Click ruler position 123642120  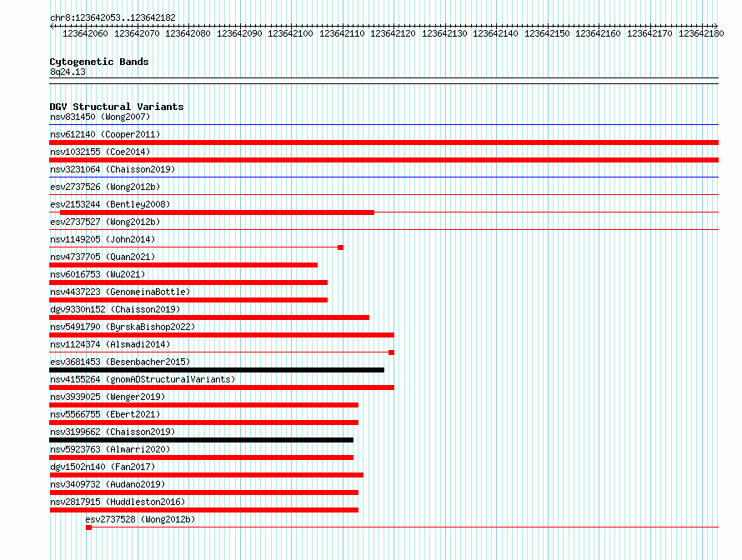coord(393,33)
